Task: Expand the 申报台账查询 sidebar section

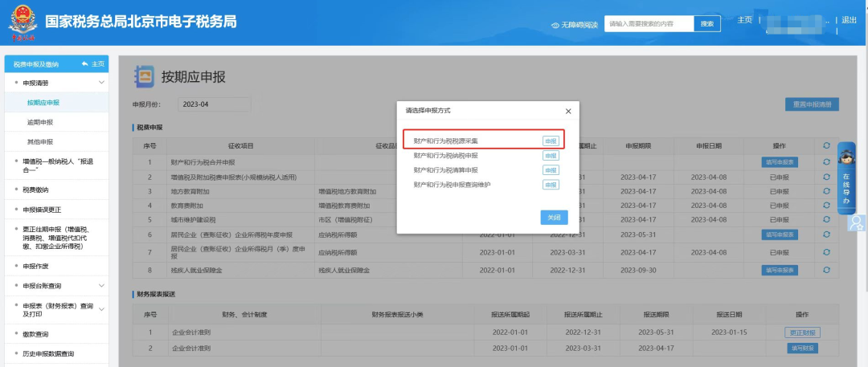Action: pos(101,285)
